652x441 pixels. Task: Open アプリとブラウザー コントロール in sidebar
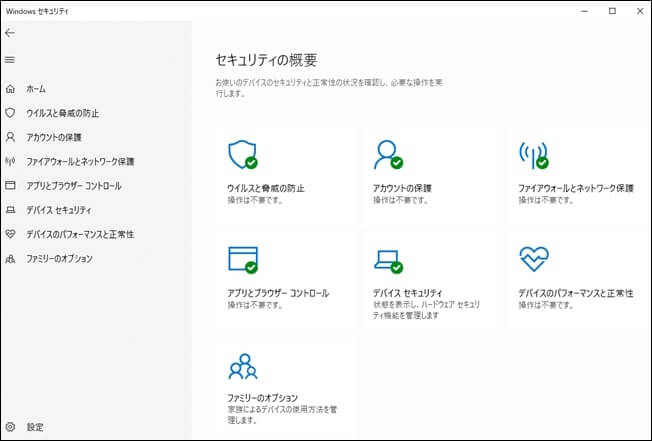coord(74,186)
